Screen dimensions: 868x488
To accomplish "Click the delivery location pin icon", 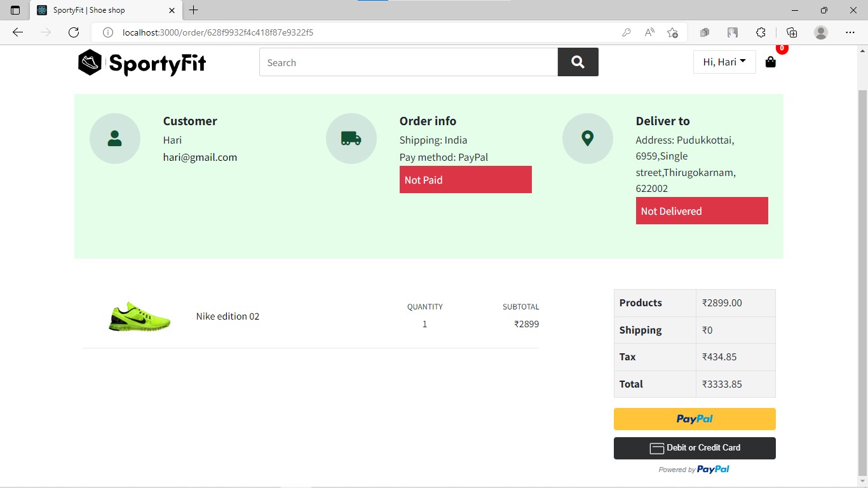I will (588, 138).
